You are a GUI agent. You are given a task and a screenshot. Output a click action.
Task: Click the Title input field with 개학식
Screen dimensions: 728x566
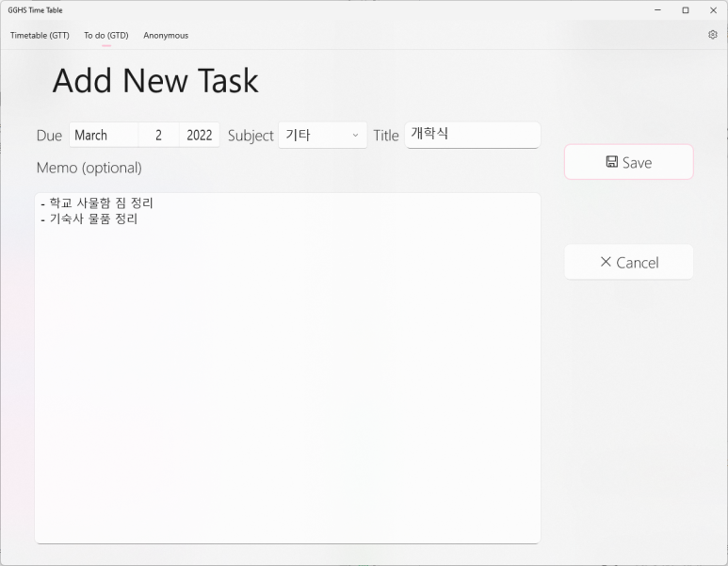tap(473, 135)
